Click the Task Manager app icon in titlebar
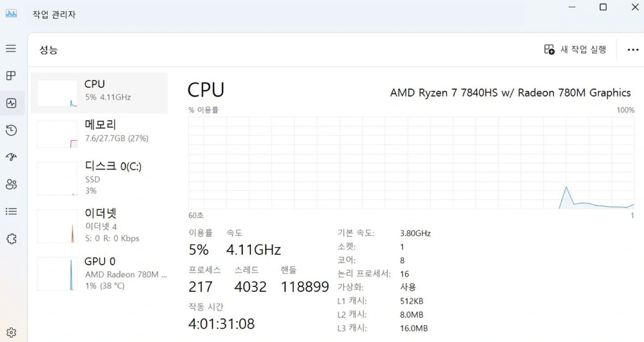Viewport: 644px width, 342px height. click(x=11, y=14)
